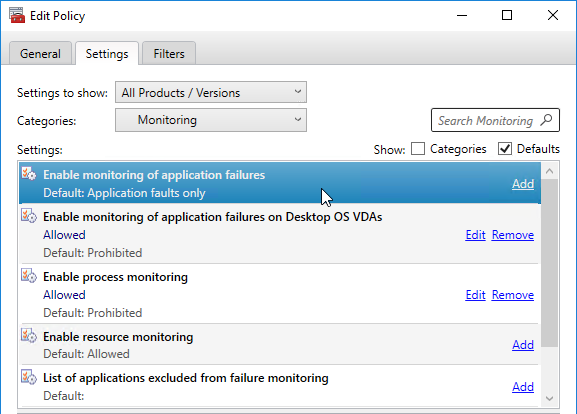Click the Edit Policy app icon in title bar
Screen dimensions: 577x414
coord(17,15)
